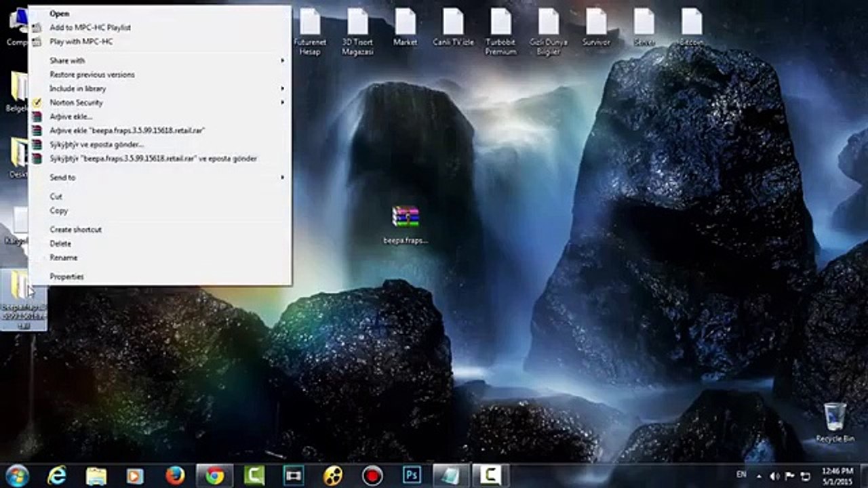868x488 pixels.
Task: Expand the Send to submenu arrow
Action: point(283,178)
